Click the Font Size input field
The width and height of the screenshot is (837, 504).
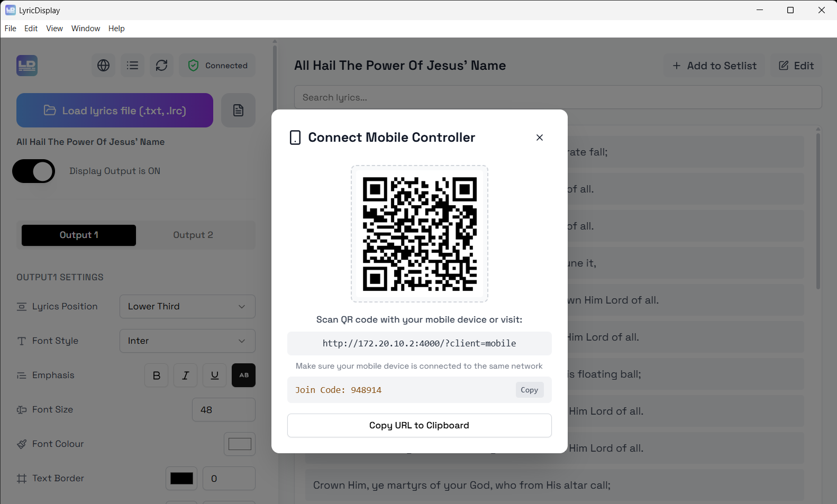click(x=223, y=410)
